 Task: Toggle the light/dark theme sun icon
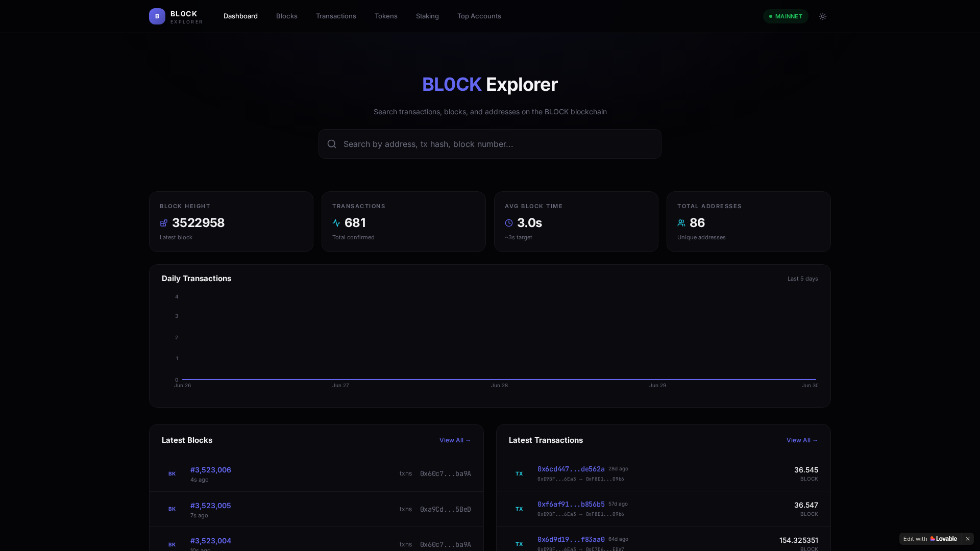pyautogui.click(x=823, y=16)
